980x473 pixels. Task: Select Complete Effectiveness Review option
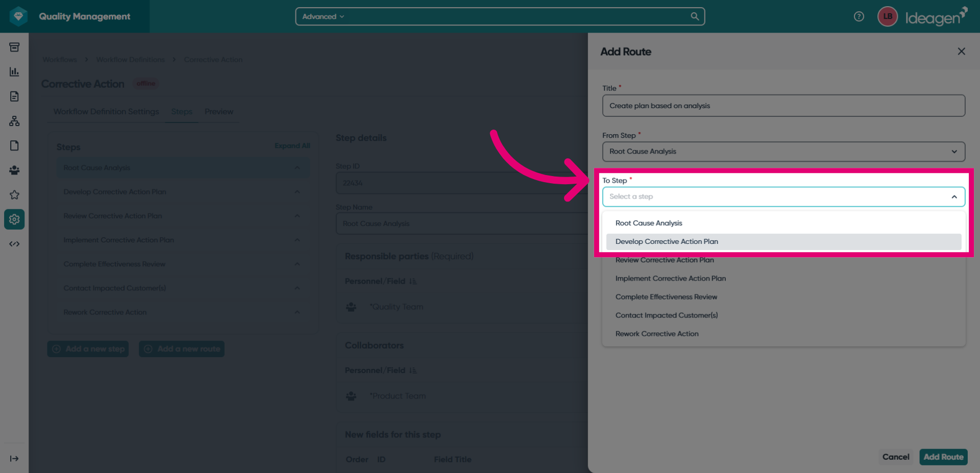pyautogui.click(x=783, y=296)
